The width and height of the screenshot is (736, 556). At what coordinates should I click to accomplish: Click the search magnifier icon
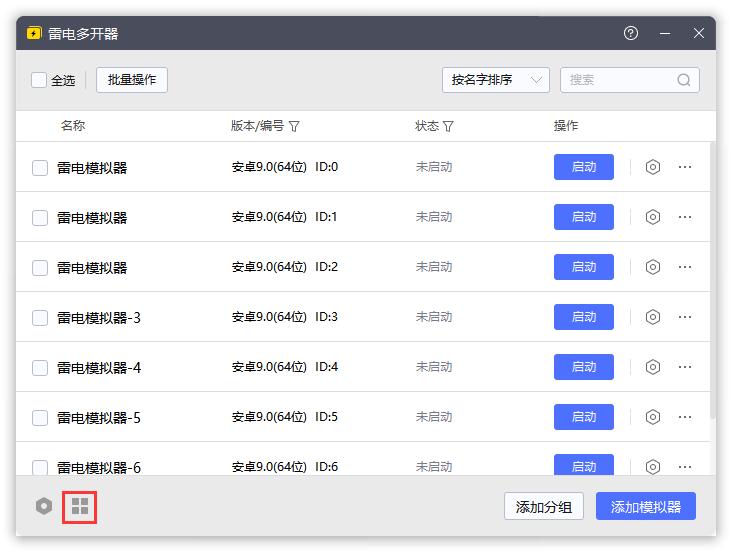[x=683, y=80]
